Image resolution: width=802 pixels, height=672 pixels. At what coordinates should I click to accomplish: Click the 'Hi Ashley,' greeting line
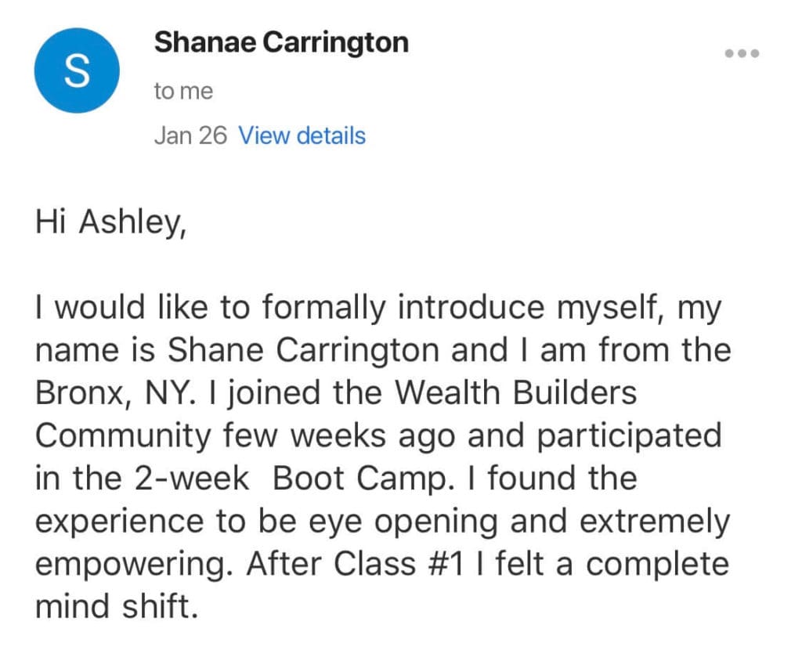pos(111,222)
